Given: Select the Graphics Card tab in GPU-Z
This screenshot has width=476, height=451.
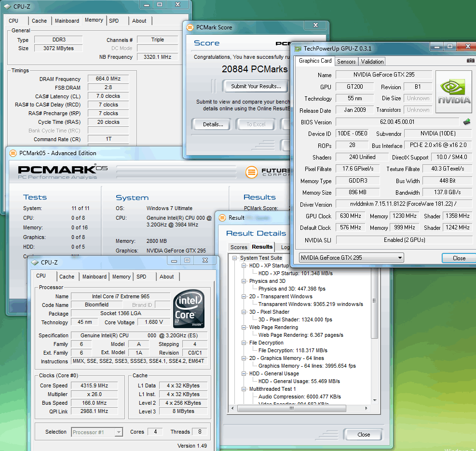Looking at the screenshot, I should coord(315,61).
